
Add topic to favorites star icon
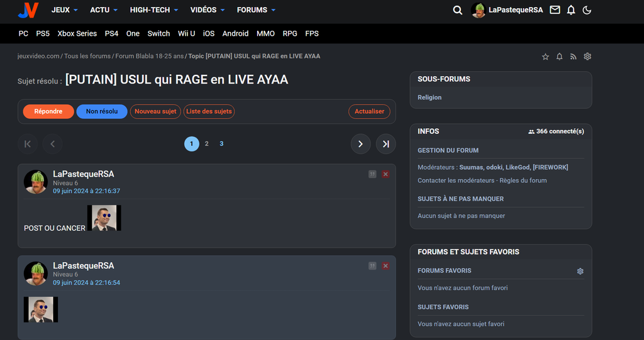point(545,57)
